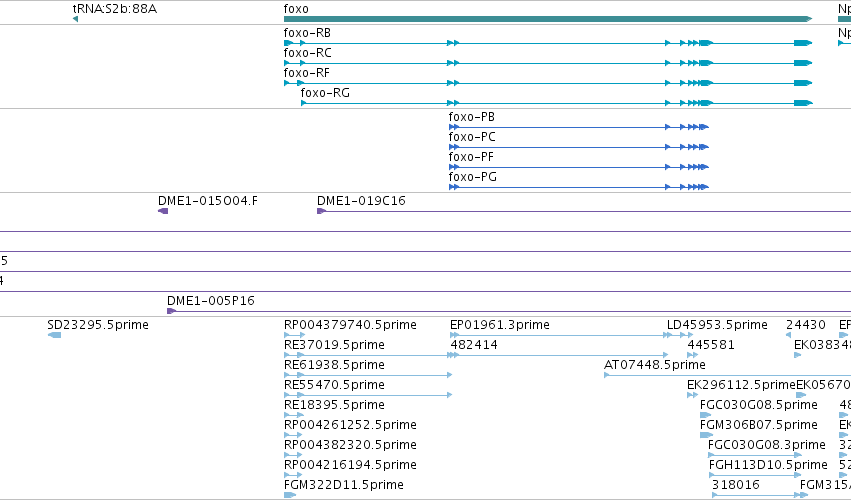Select the foxo gene span bar
The width and height of the screenshot is (851, 500).
click(x=548, y=19)
